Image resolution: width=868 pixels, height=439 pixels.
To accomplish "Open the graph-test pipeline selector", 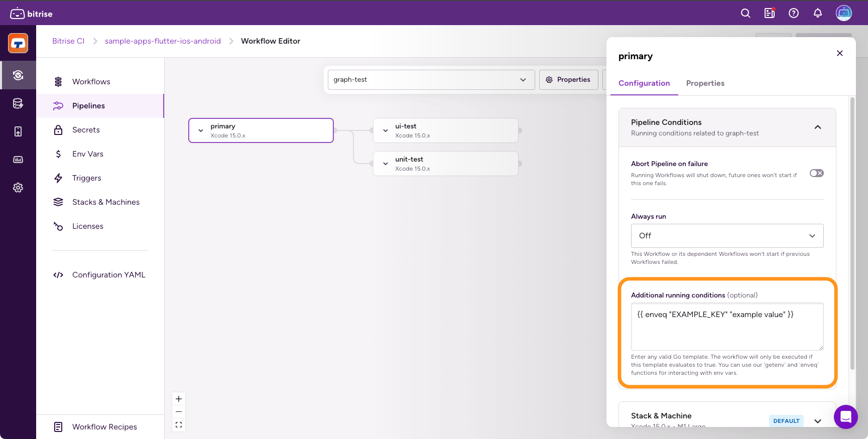I will point(431,80).
